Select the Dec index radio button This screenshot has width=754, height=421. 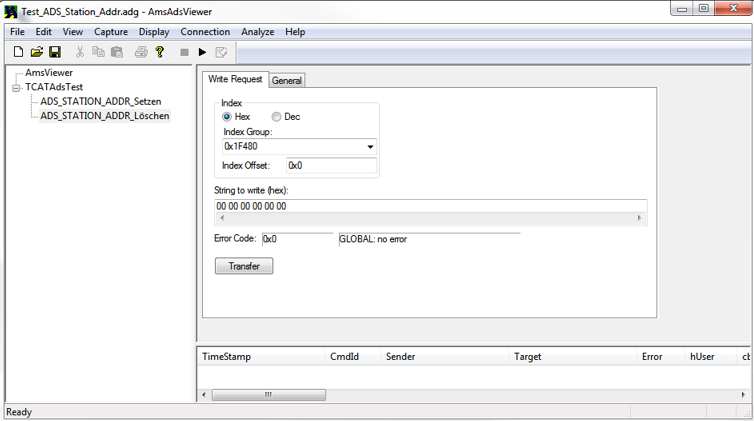[x=276, y=117]
